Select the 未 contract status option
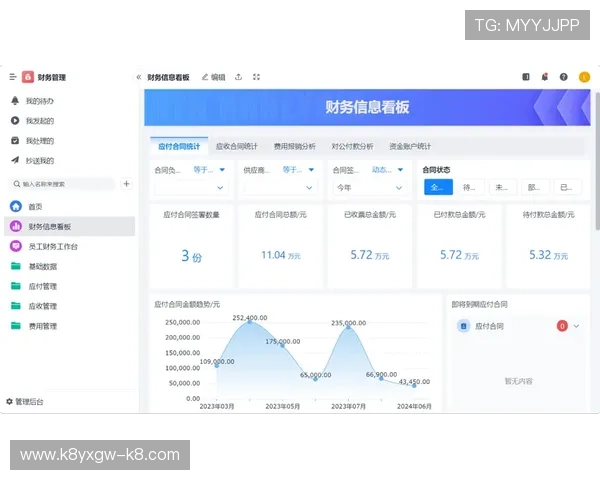 [503, 187]
